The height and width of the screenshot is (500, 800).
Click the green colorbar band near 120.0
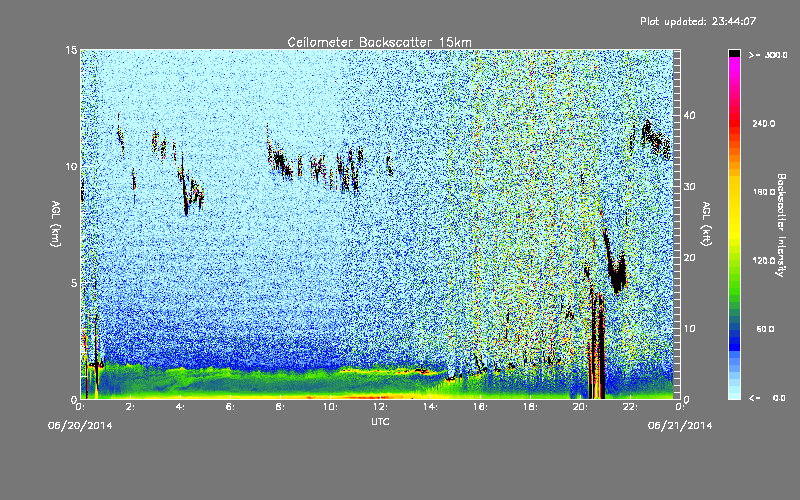coord(734,261)
